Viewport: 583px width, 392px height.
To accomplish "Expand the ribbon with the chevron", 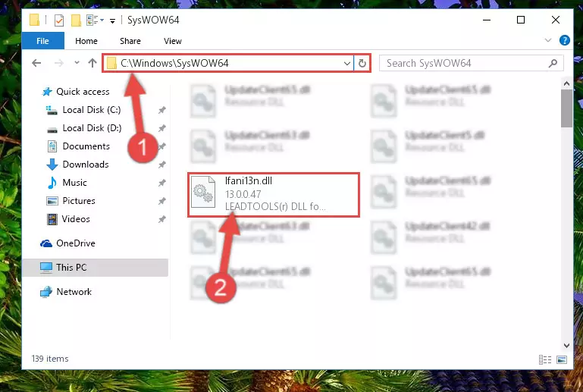I will pyautogui.click(x=547, y=40).
